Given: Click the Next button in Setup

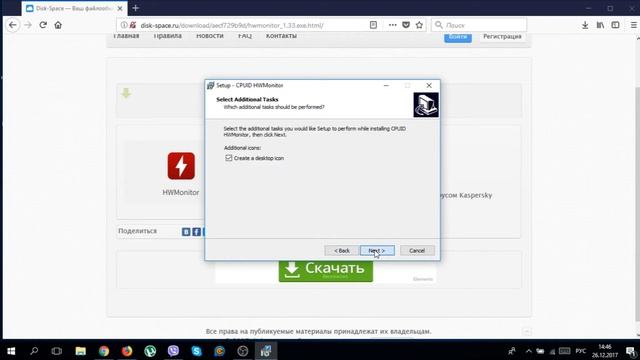Looking at the screenshot, I should click(377, 251).
